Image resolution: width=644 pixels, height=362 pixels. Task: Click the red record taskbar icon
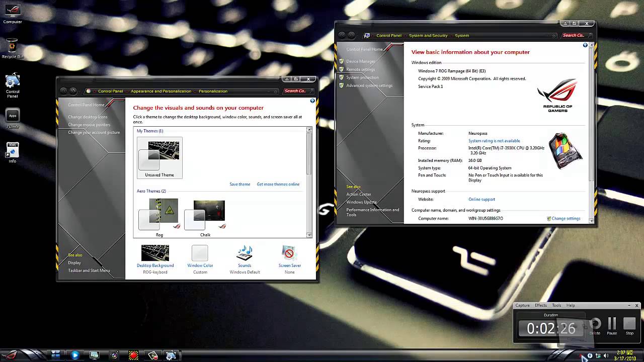point(133,355)
